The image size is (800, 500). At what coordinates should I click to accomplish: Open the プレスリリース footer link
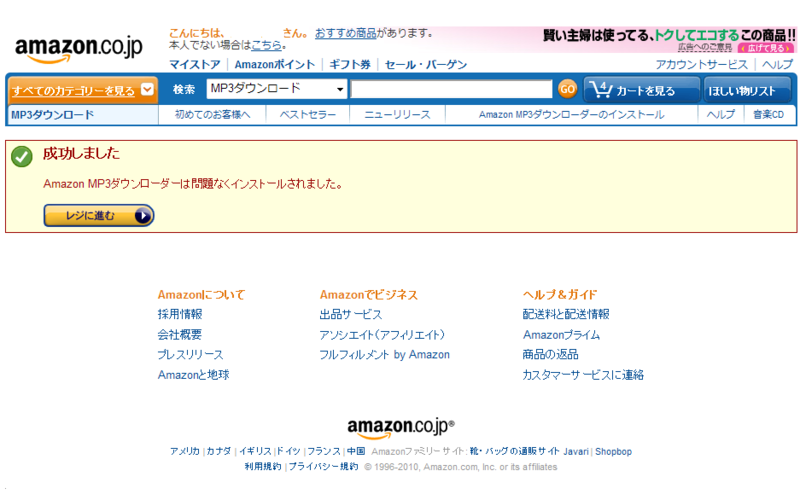pos(190,355)
